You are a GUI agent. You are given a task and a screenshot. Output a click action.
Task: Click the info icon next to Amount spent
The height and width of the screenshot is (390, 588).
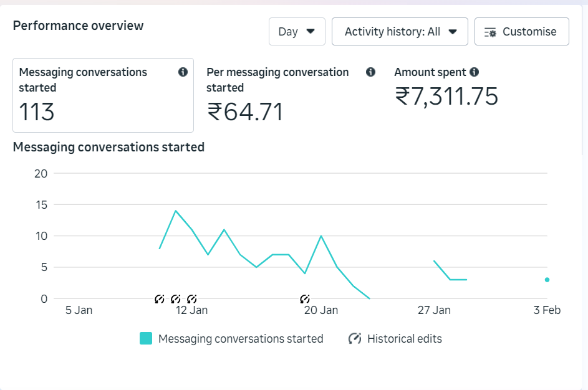(475, 72)
